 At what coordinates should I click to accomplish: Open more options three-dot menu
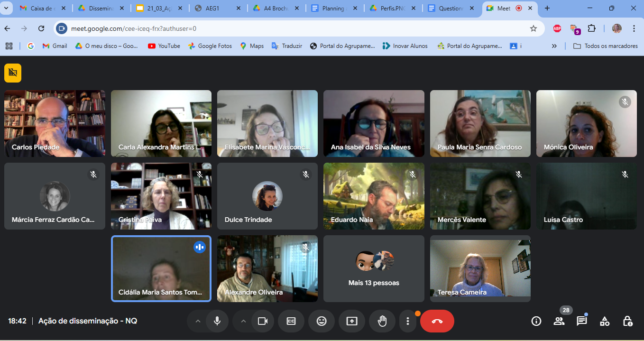(407, 321)
